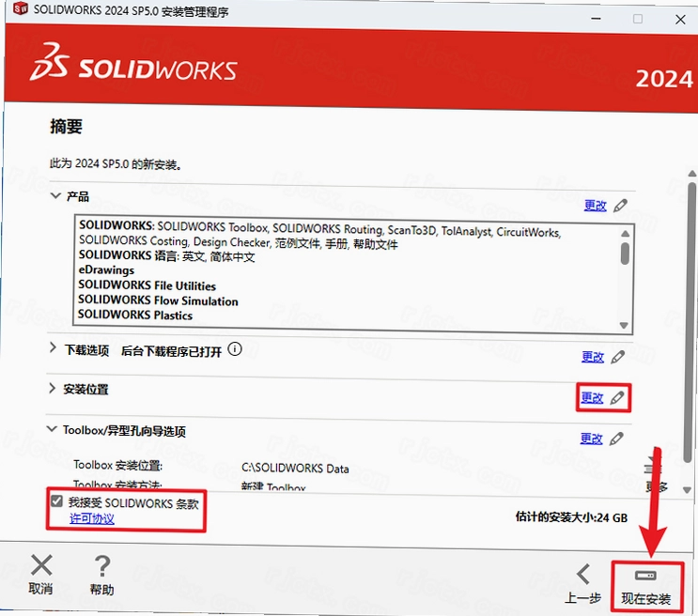The height and width of the screenshot is (616, 698).
Task: Click the pencil icon beside the 产品 更改 link
Action: coord(620,206)
